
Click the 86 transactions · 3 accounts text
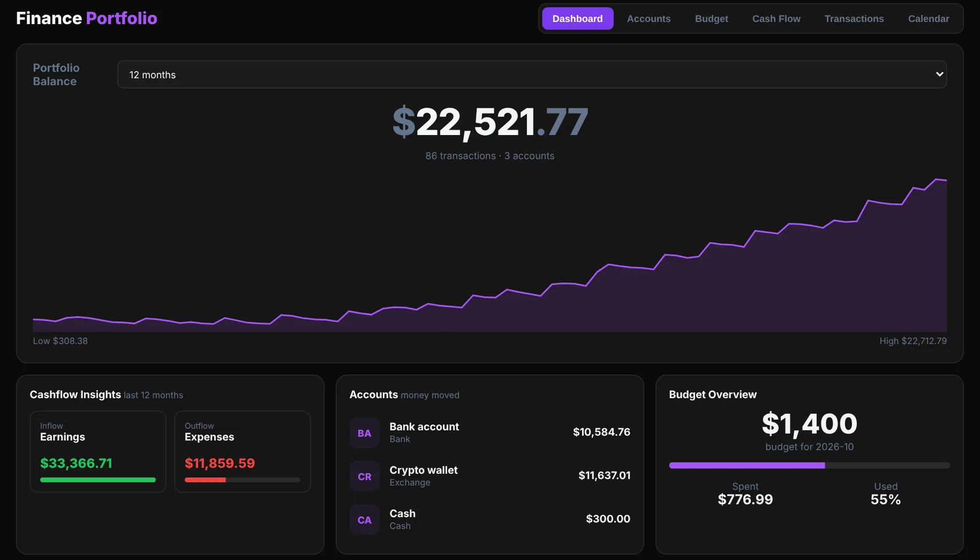tap(490, 156)
